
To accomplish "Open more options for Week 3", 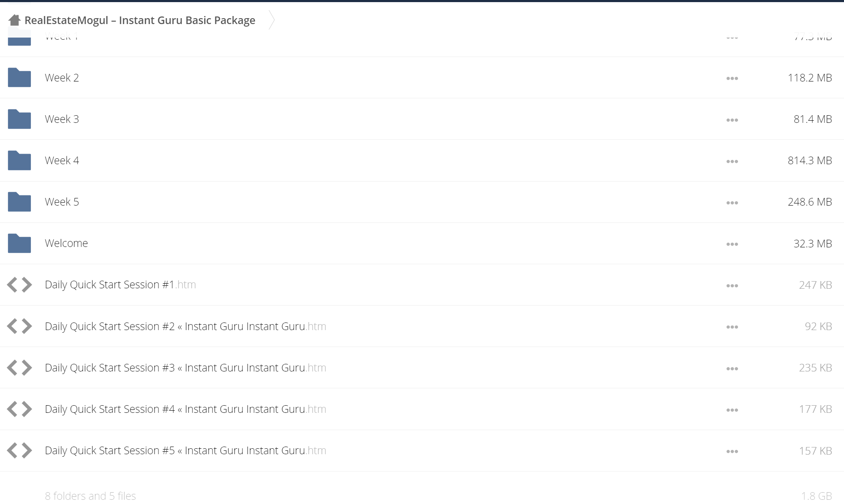I will [x=732, y=120].
